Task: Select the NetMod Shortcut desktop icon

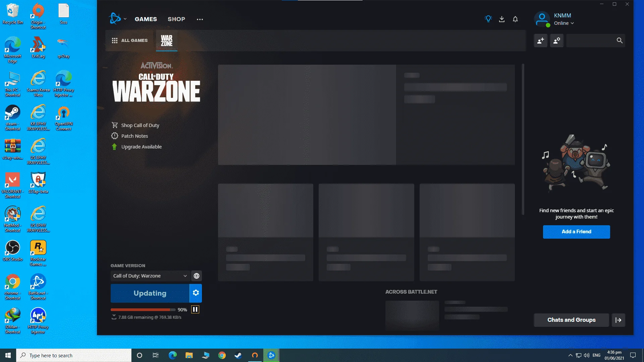Action: (13, 219)
